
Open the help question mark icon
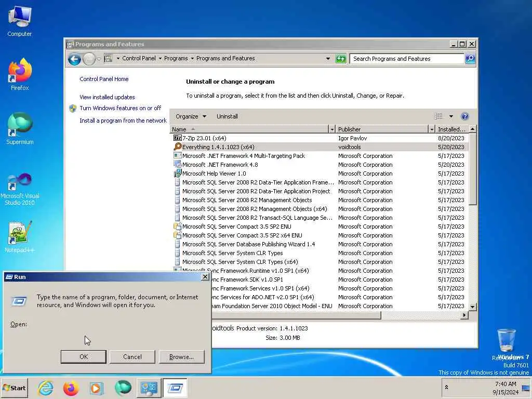click(465, 116)
